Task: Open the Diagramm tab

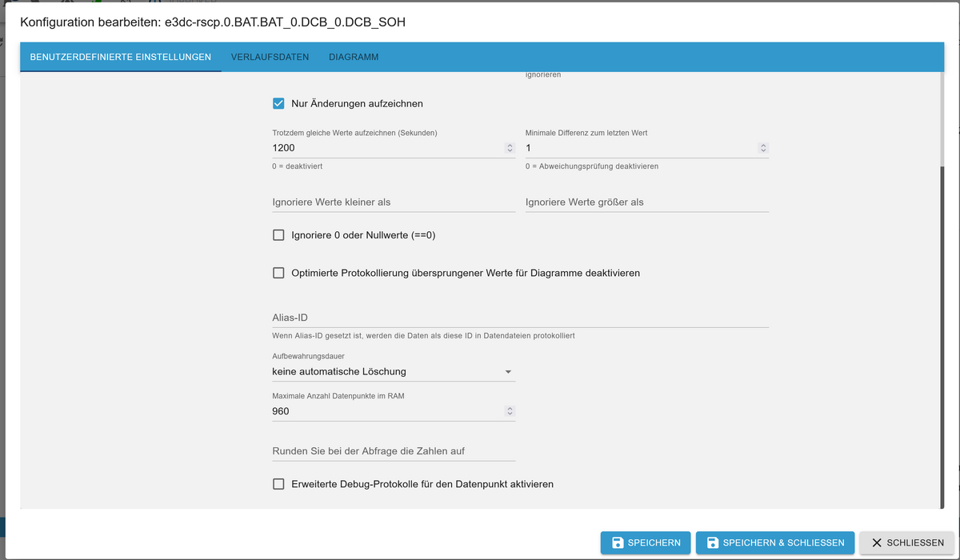Action: pos(354,58)
